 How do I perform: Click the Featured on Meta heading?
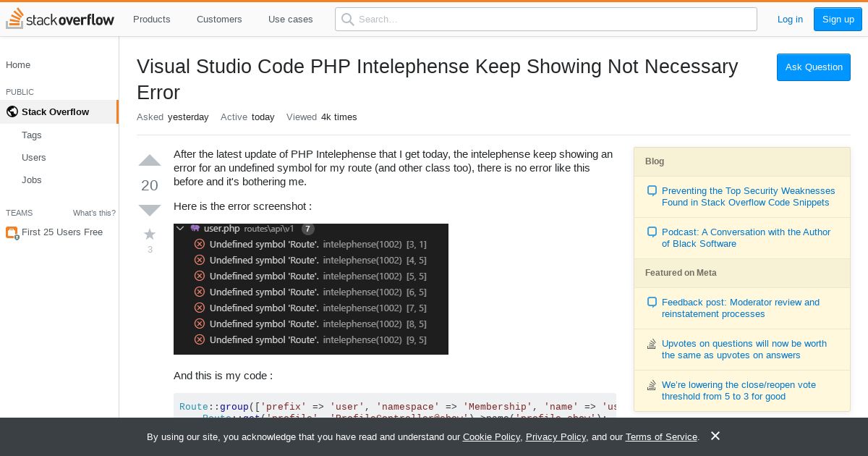click(x=681, y=273)
